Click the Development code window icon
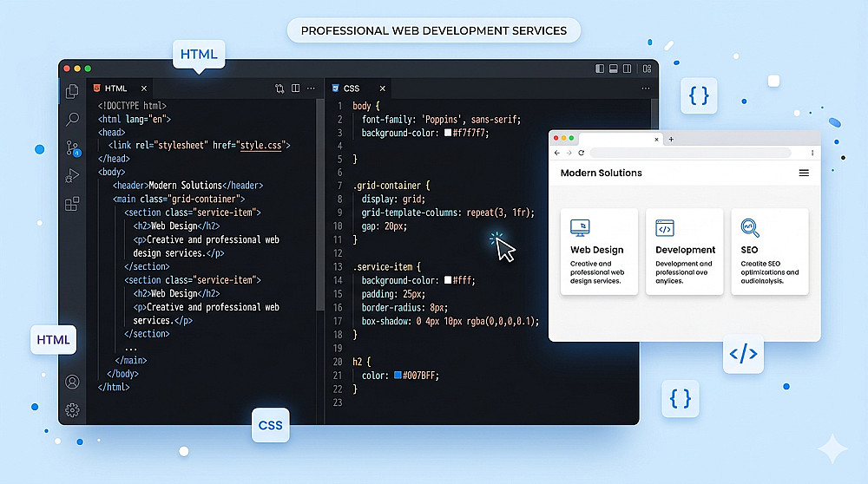This screenshot has width=868, height=484. tap(665, 228)
